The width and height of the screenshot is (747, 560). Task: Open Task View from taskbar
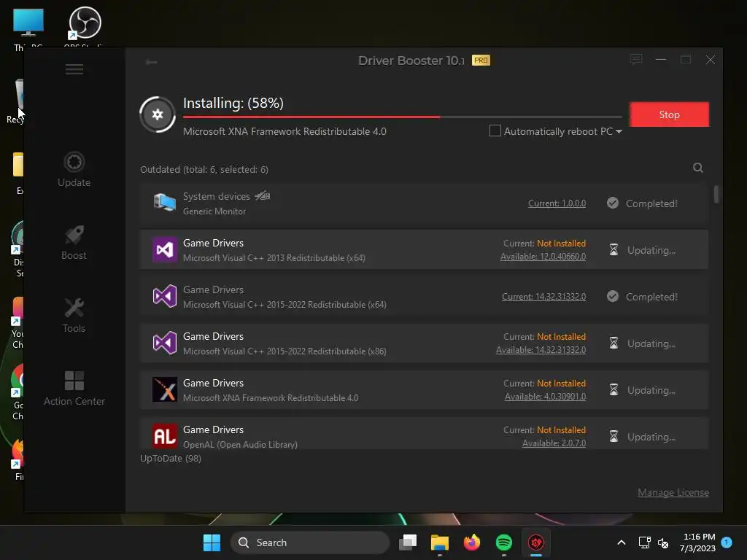tap(408, 542)
